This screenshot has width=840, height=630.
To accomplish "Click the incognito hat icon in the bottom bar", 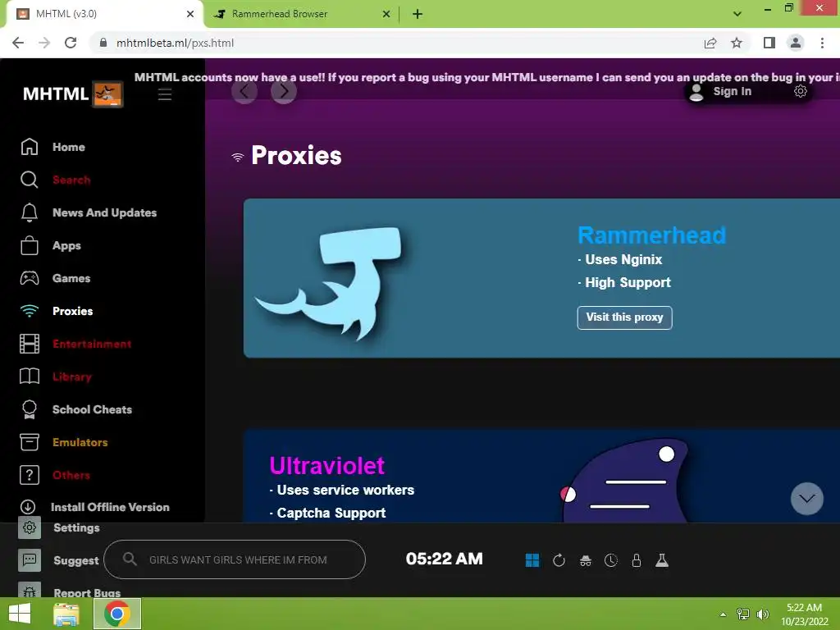I will pyautogui.click(x=586, y=560).
